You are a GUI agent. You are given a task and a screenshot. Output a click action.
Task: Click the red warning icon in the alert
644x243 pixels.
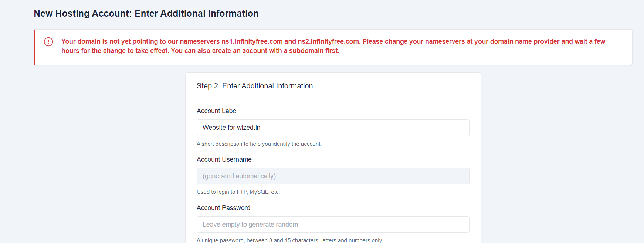pos(48,42)
